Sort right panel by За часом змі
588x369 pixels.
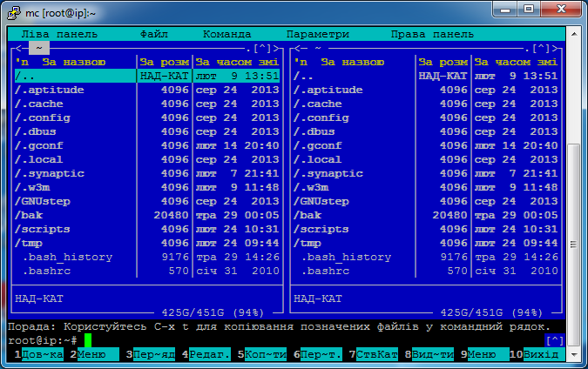(516, 62)
